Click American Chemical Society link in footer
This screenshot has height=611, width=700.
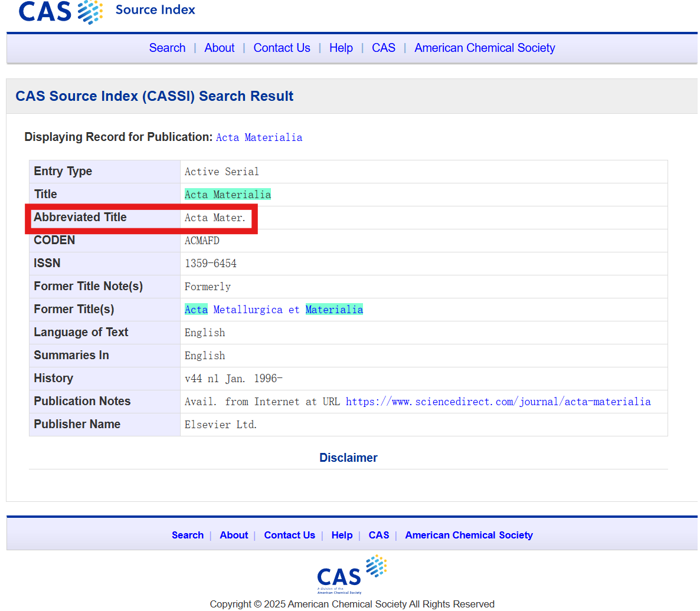point(469,535)
